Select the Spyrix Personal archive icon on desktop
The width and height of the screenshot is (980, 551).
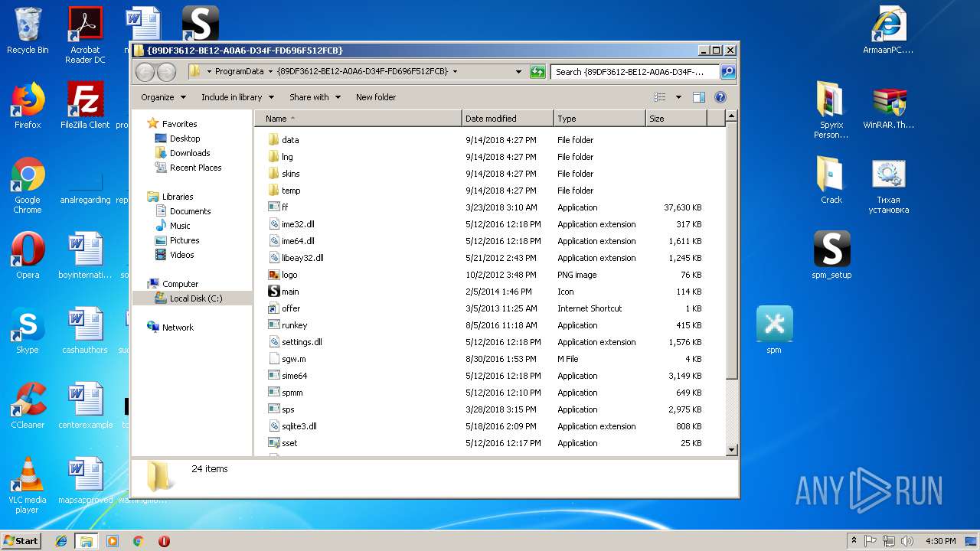pos(831,110)
